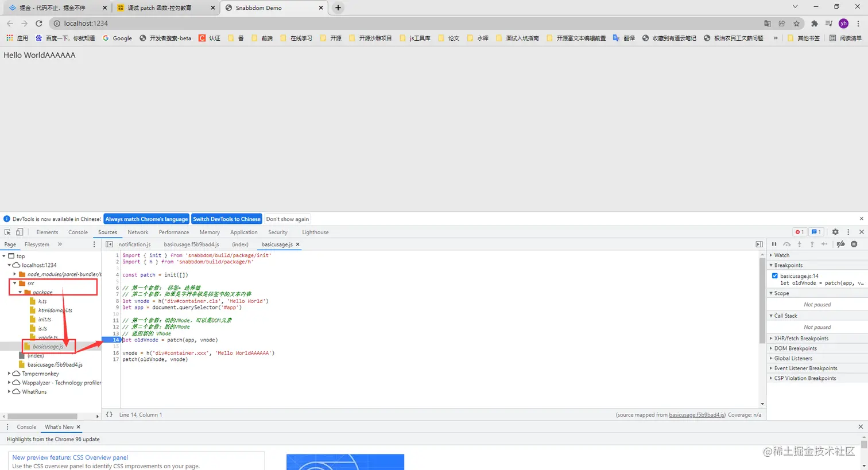
Task: Click the step into function icon
Action: click(799, 244)
